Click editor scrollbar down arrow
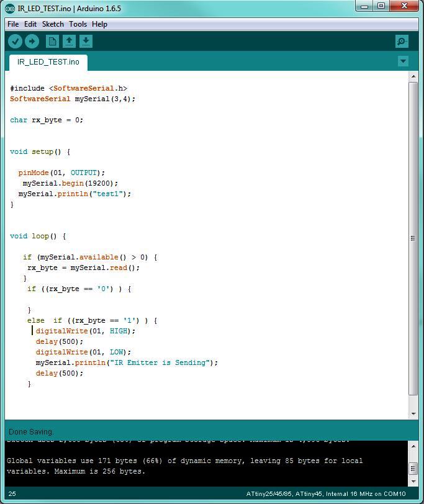The height and width of the screenshot is (504, 424). point(413,413)
